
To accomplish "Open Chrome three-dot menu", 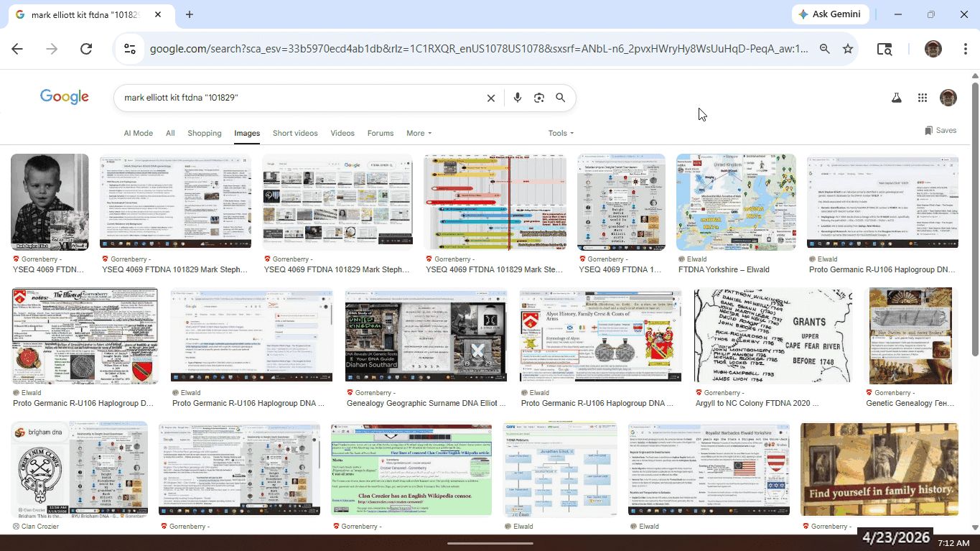I will pyautogui.click(x=966, y=49).
